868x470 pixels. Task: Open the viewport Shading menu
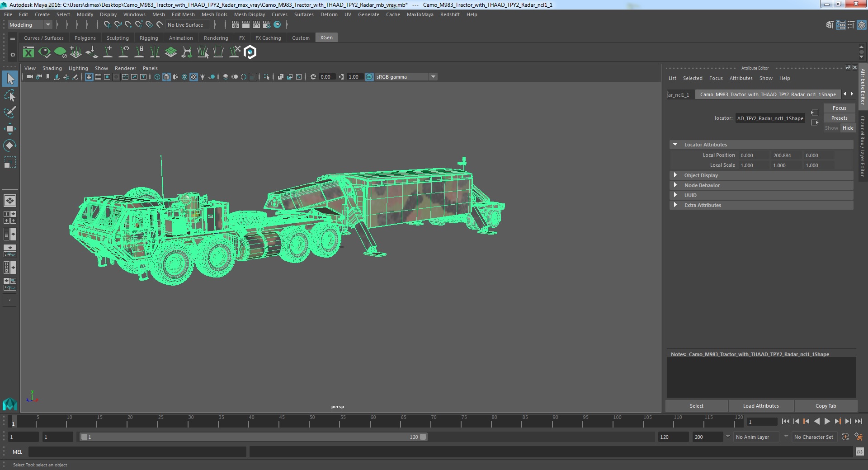[52, 68]
